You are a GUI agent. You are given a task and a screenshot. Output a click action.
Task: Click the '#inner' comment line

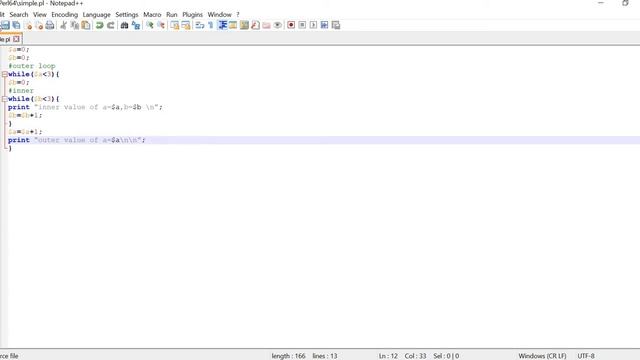[x=21, y=91]
